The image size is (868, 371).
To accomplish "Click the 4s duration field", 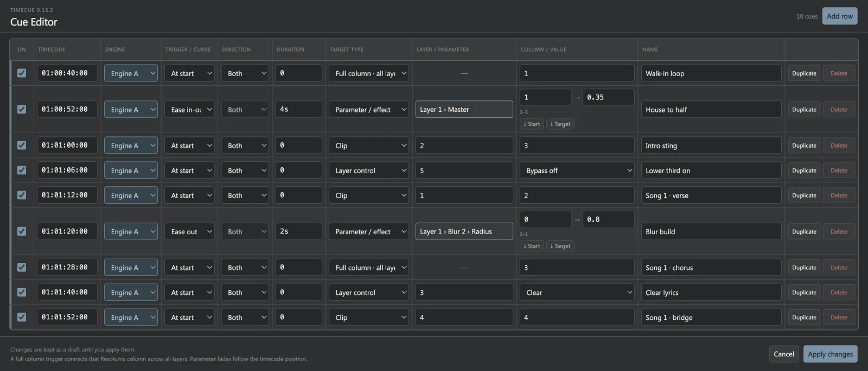I will pyautogui.click(x=298, y=109).
